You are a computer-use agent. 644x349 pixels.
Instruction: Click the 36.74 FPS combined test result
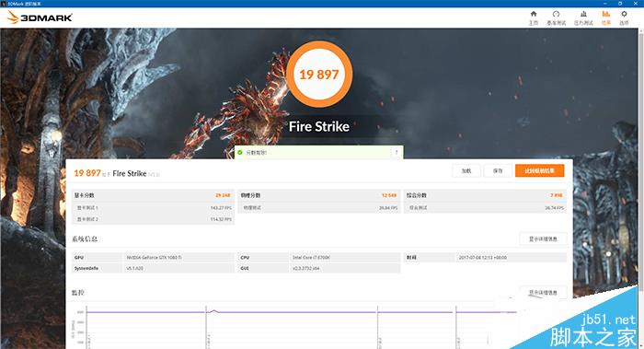pos(554,208)
